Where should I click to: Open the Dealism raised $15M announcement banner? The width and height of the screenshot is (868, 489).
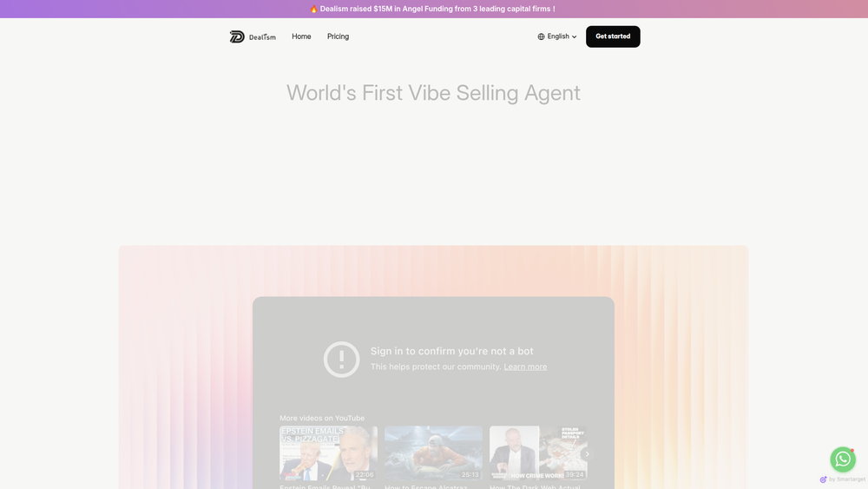pyautogui.click(x=431, y=9)
